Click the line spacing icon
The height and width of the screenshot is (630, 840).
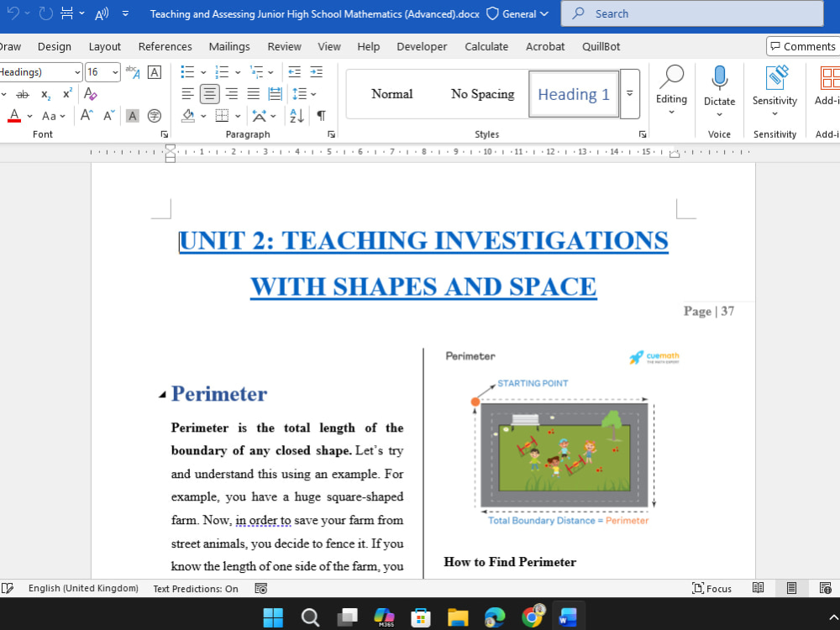click(x=300, y=94)
